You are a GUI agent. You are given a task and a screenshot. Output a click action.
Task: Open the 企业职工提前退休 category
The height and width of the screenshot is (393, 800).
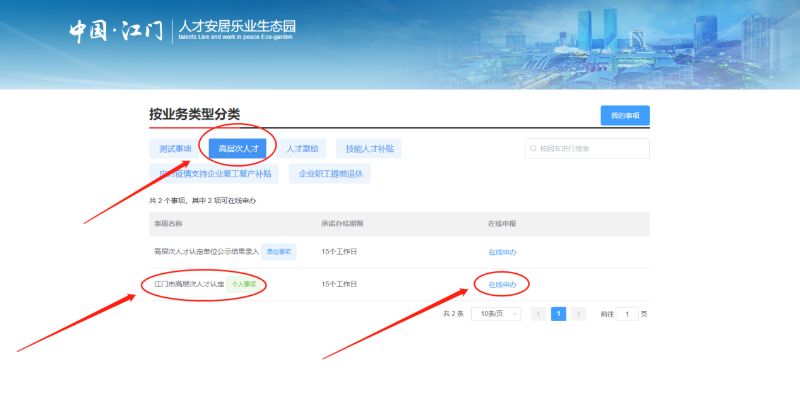330,174
